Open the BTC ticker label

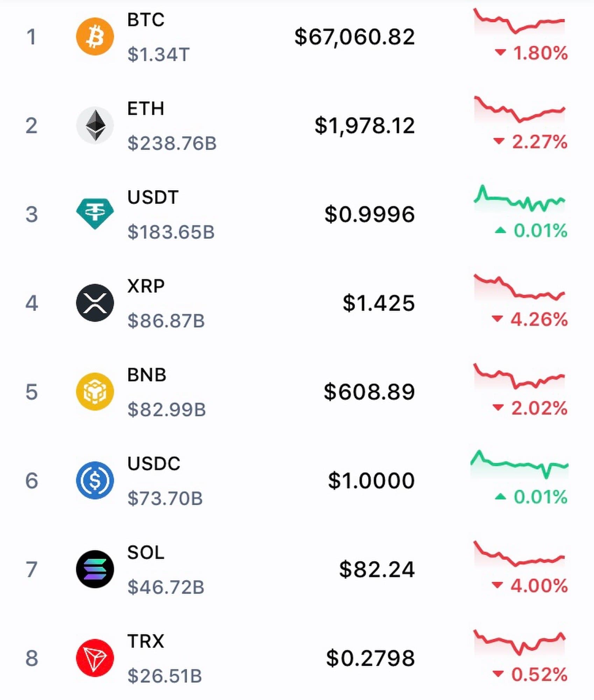coord(146,20)
